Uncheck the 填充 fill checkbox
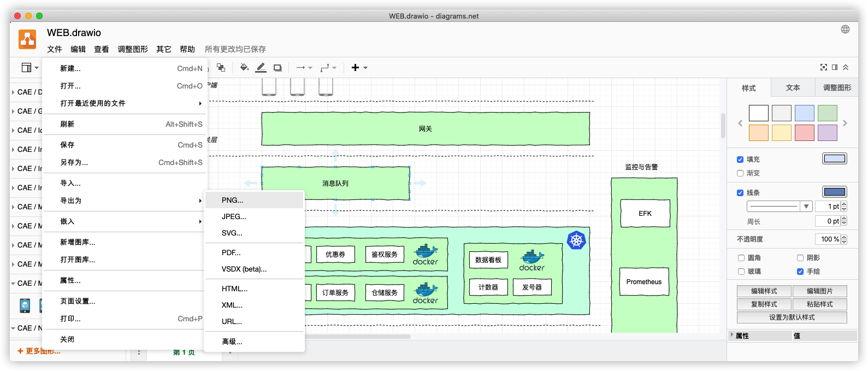The image size is (868, 371). [x=740, y=160]
